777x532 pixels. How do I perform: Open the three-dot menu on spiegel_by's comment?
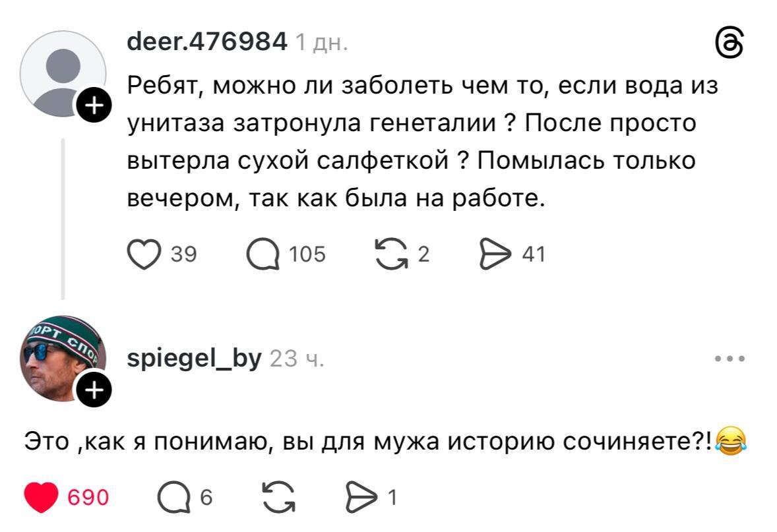[729, 358]
